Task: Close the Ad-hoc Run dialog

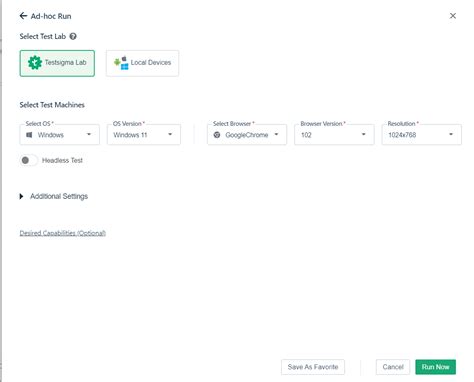Action: (453, 16)
